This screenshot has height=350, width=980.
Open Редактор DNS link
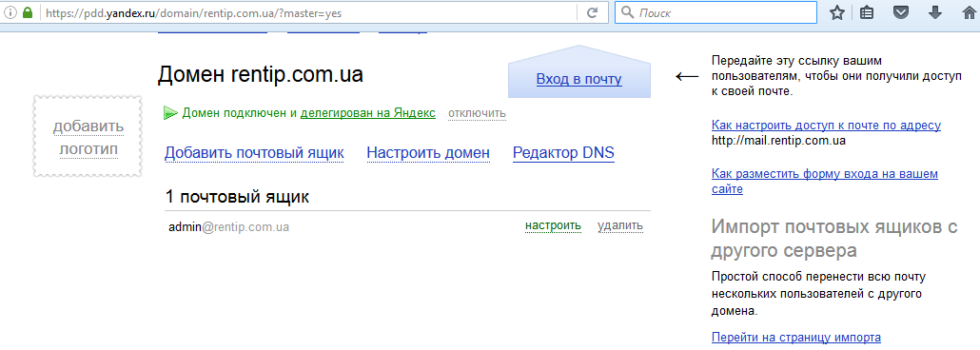coord(563,153)
